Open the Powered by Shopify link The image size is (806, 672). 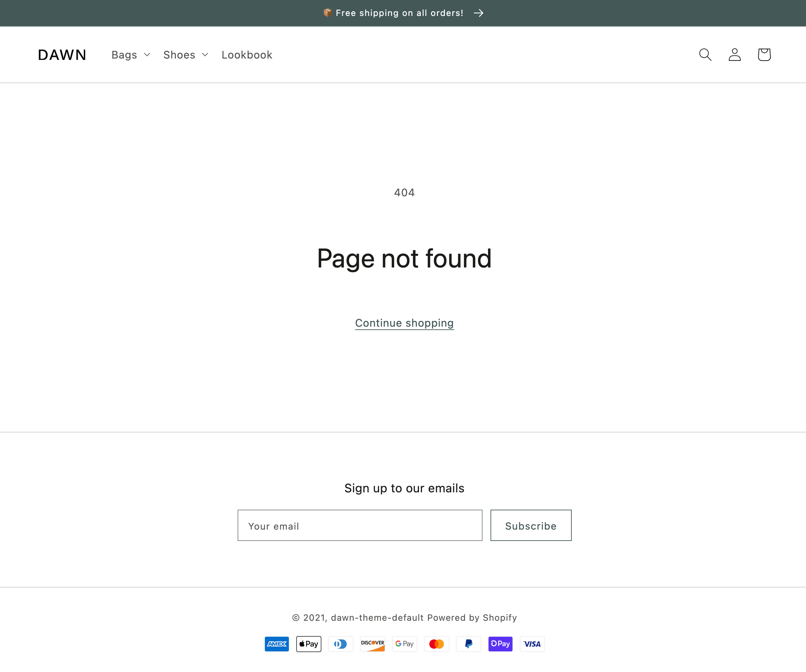click(x=472, y=617)
